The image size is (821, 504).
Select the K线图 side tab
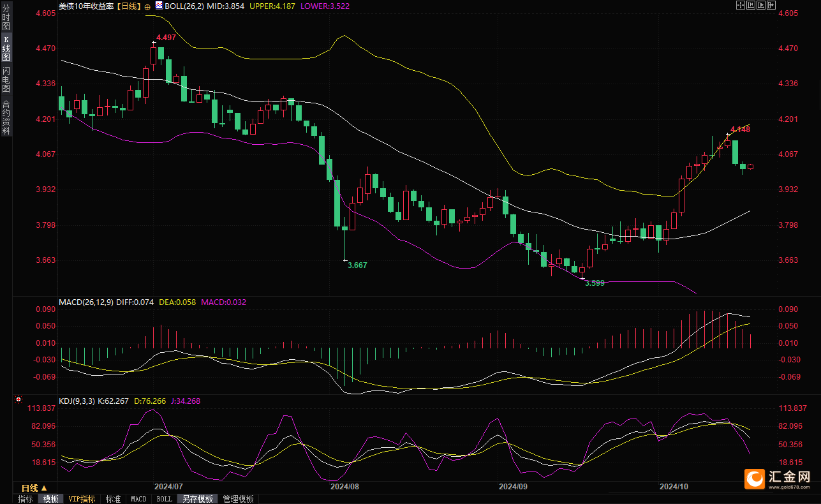(x=6, y=48)
